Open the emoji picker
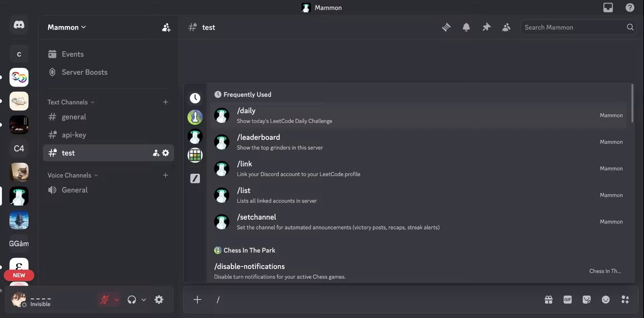The width and height of the screenshot is (644, 318). point(606,300)
